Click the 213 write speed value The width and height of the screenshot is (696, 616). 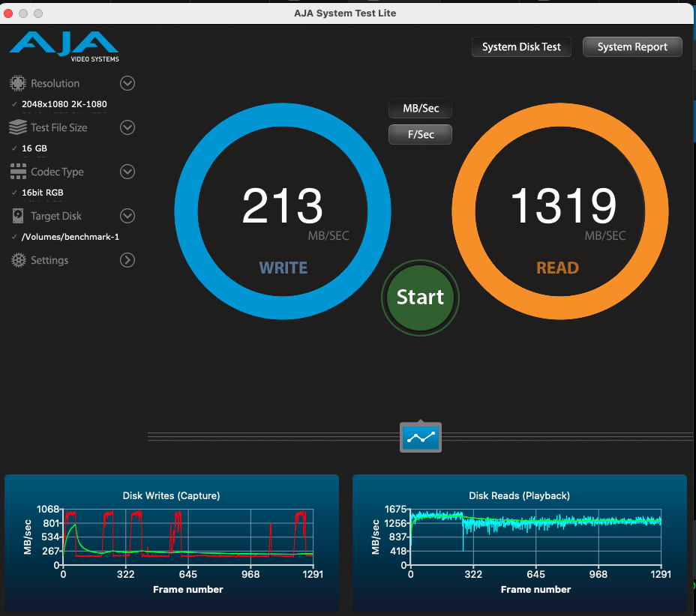click(282, 206)
